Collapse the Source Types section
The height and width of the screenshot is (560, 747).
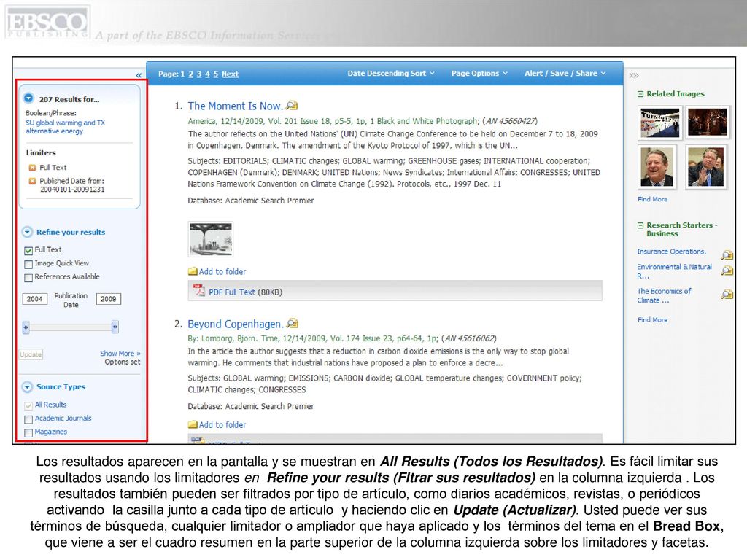(27, 387)
